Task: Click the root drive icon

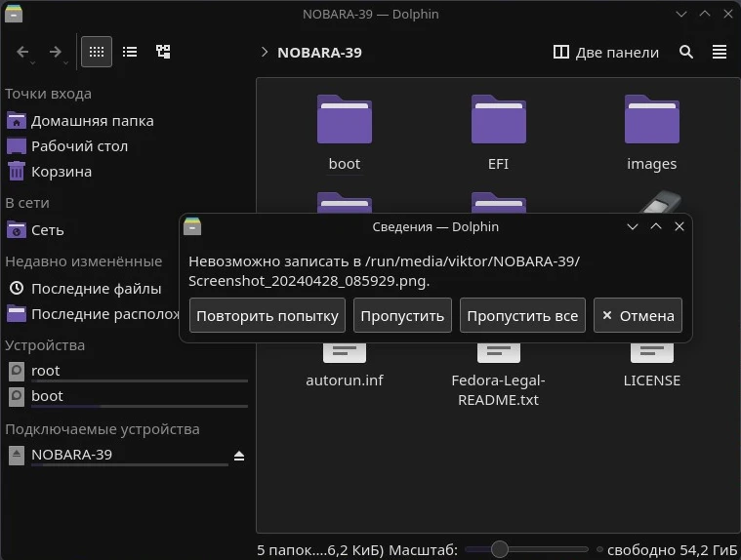Action: point(17,371)
